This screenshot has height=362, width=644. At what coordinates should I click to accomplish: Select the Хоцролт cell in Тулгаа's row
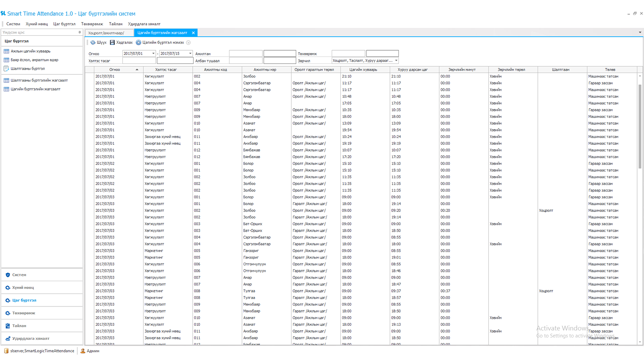pyautogui.click(x=562, y=291)
